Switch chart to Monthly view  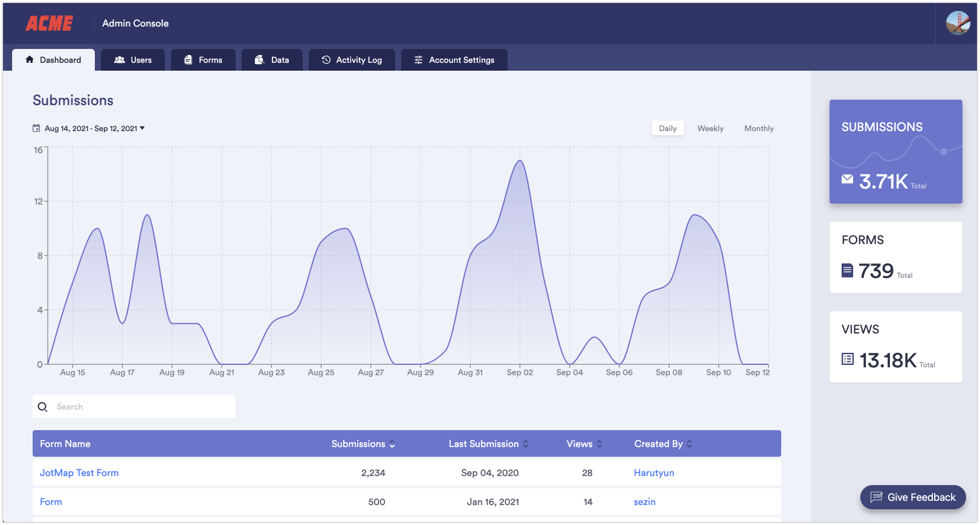(x=759, y=129)
